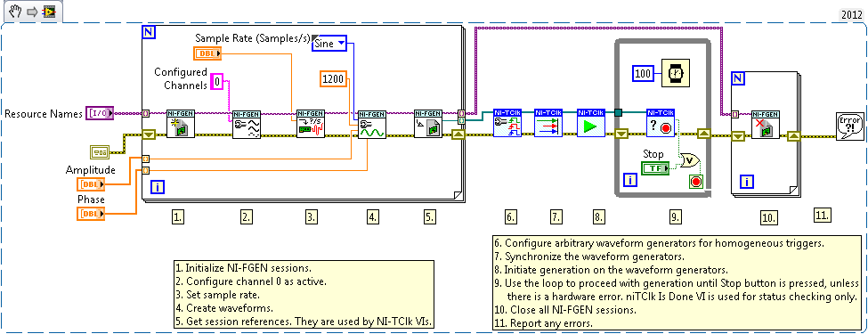Click the Sample Rate DBL terminal
The image size is (868, 334).
207,53
